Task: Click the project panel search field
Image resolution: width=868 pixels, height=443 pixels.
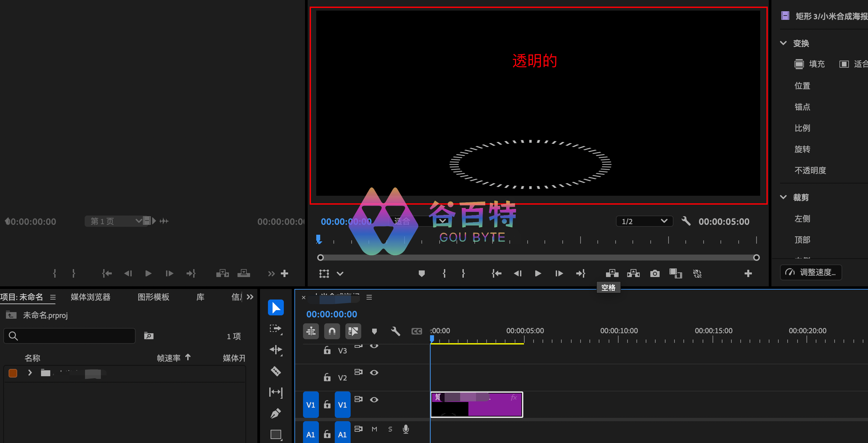Action: pyautogui.click(x=74, y=336)
